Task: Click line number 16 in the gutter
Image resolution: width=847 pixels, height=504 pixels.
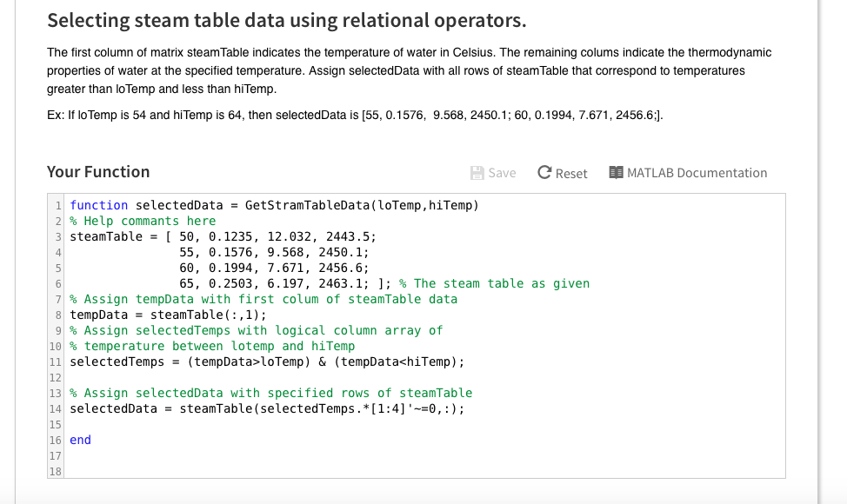Action: (56, 440)
